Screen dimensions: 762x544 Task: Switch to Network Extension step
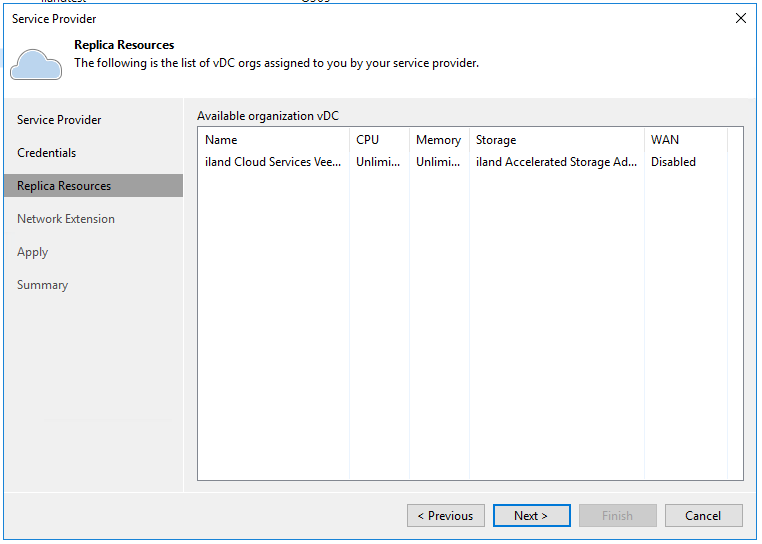[x=66, y=219]
